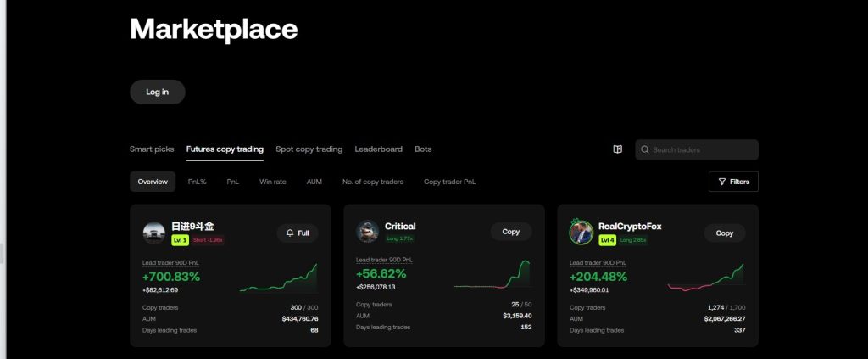Click Lvl 1 badge on 日进9斗金 card
Viewport: 868px width, 359px height.
coord(180,240)
